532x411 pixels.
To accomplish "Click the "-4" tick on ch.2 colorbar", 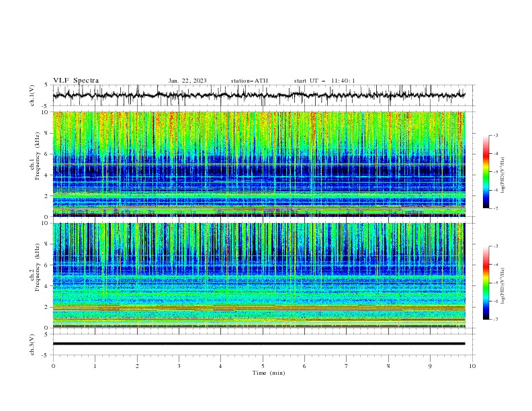I will (x=495, y=265).
